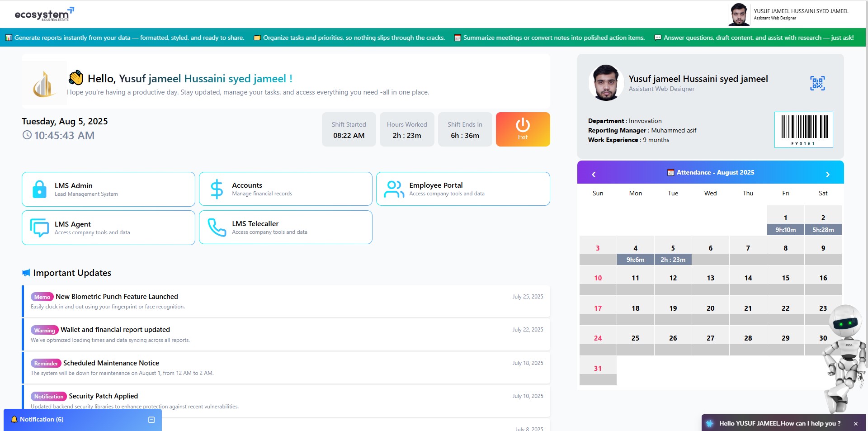Image resolution: width=868 pixels, height=431 pixels.
Task: Select today August 5 in calendar
Action: 673,251
